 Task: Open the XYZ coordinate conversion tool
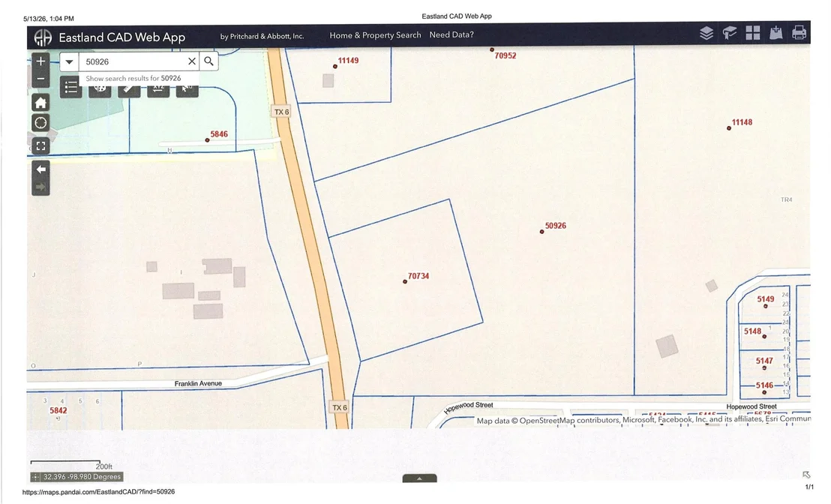click(x=158, y=89)
